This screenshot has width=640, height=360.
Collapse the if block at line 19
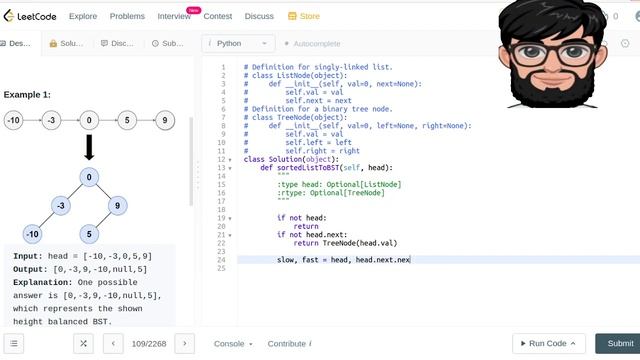coord(230,218)
